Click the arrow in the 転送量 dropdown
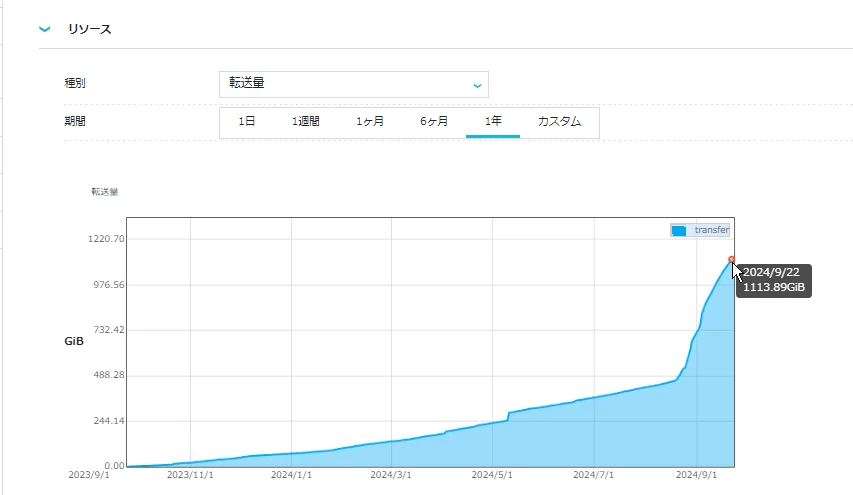Screen dimensions: 853x495 [x=477, y=85]
